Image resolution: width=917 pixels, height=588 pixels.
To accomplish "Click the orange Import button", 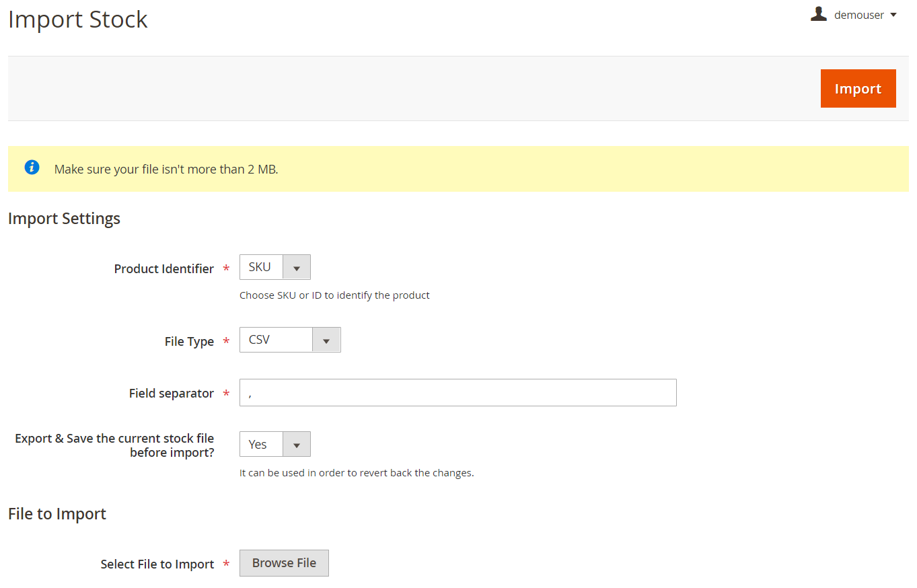I will [x=858, y=88].
